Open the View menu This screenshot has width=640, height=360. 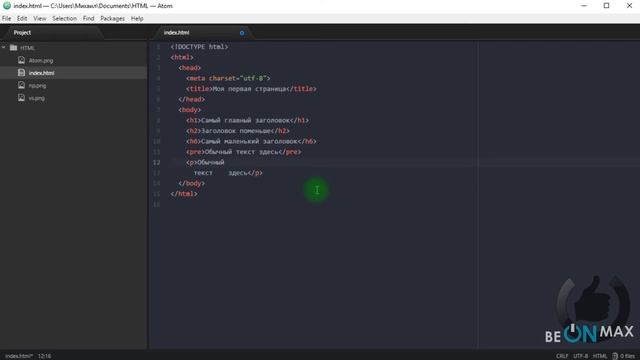pyautogui.click(x=40, y=18)
